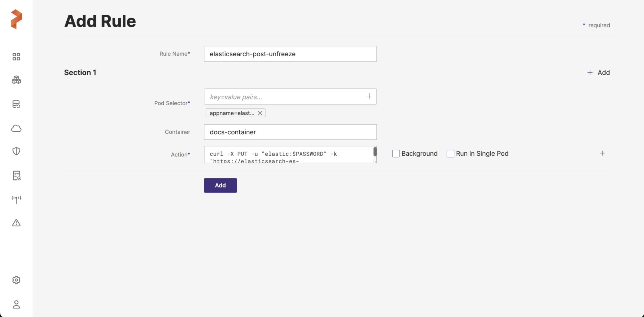Click plus icon beside Run in Single Pod
This screenshot has width=644, height=317.
coord(602,153)
